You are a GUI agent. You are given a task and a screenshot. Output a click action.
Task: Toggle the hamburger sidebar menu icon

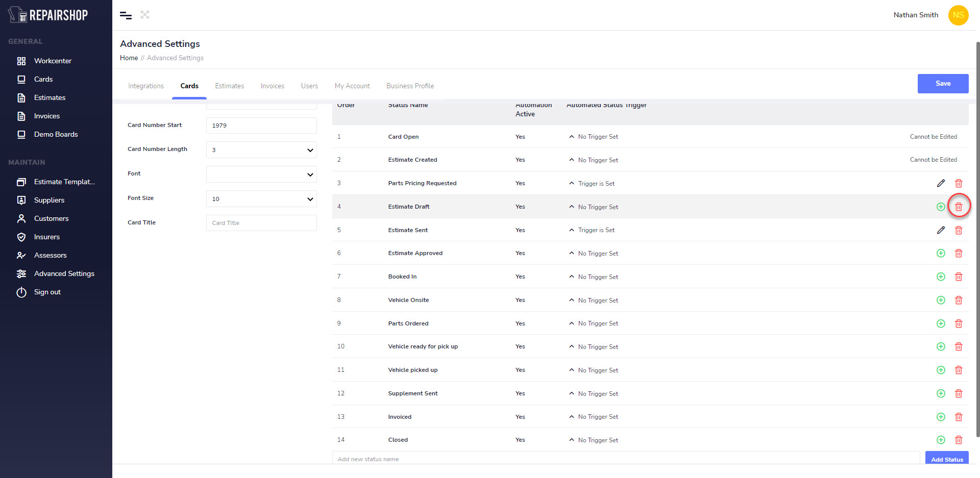pos(126,15)
